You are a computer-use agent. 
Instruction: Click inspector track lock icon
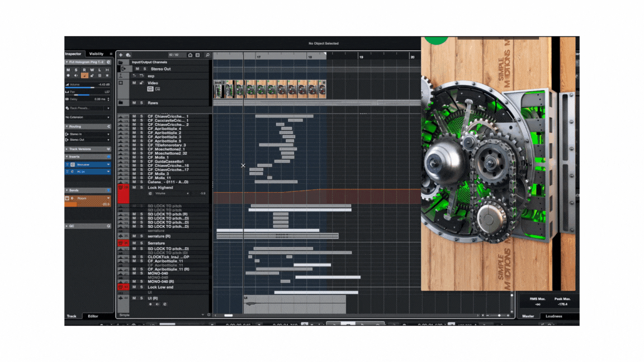coord(92,75)
